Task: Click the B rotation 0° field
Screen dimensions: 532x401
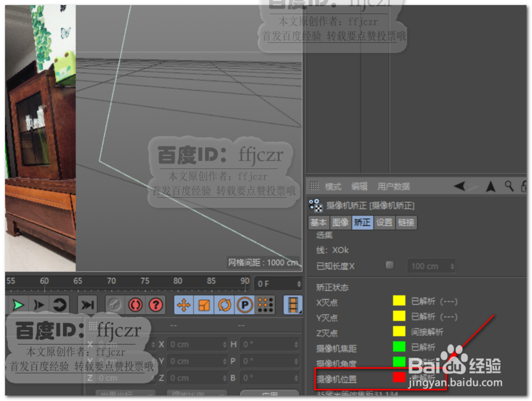Action: click(x=269, y=378)
